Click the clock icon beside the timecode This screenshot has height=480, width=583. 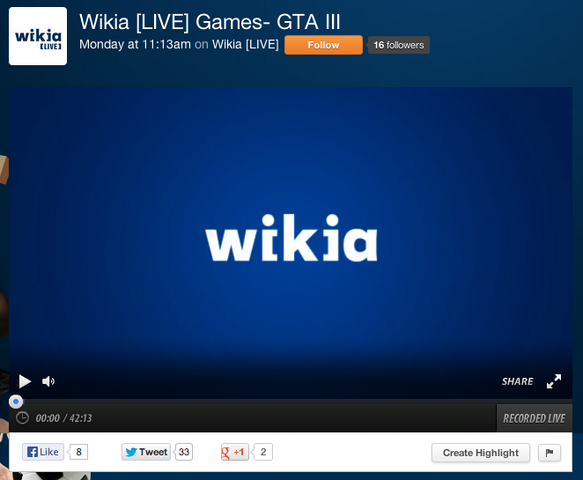(22, 418)
